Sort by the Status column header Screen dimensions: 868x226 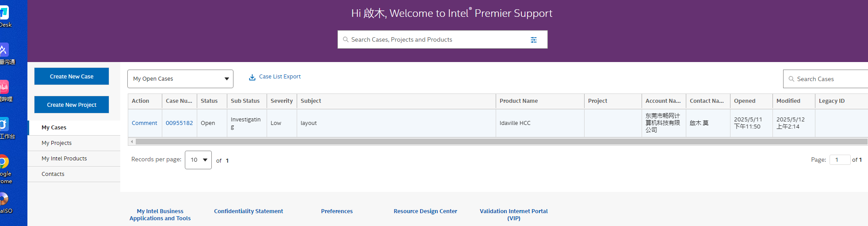212,101
